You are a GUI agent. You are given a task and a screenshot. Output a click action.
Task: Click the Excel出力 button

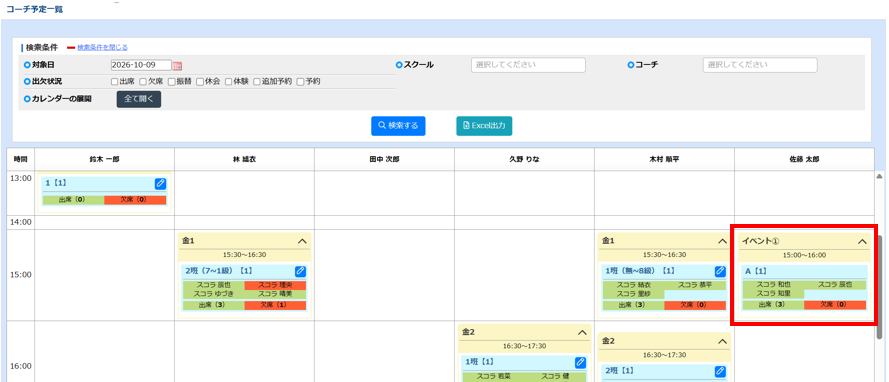tap(484, 126)
